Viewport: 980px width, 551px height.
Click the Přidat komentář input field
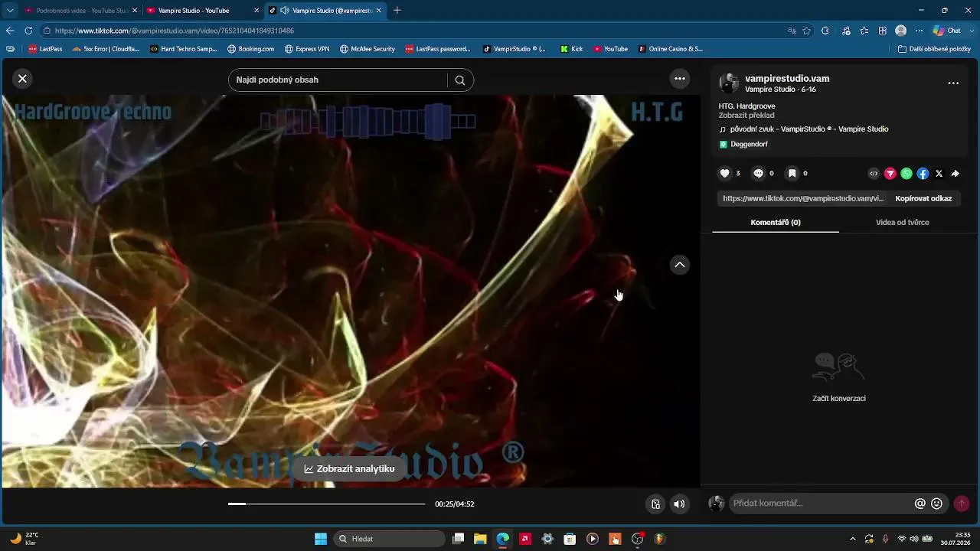tap(821, 504)
